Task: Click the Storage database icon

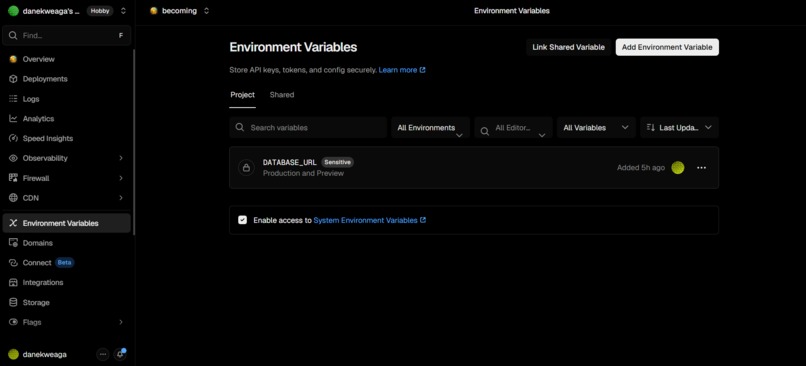Action: pos(13,302)
